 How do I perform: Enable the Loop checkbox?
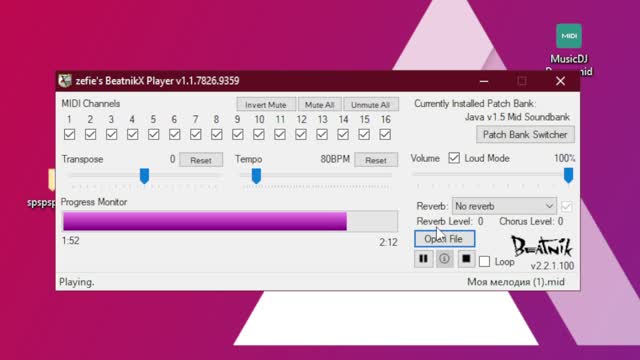pyautogui.click(x=484, y=261)
